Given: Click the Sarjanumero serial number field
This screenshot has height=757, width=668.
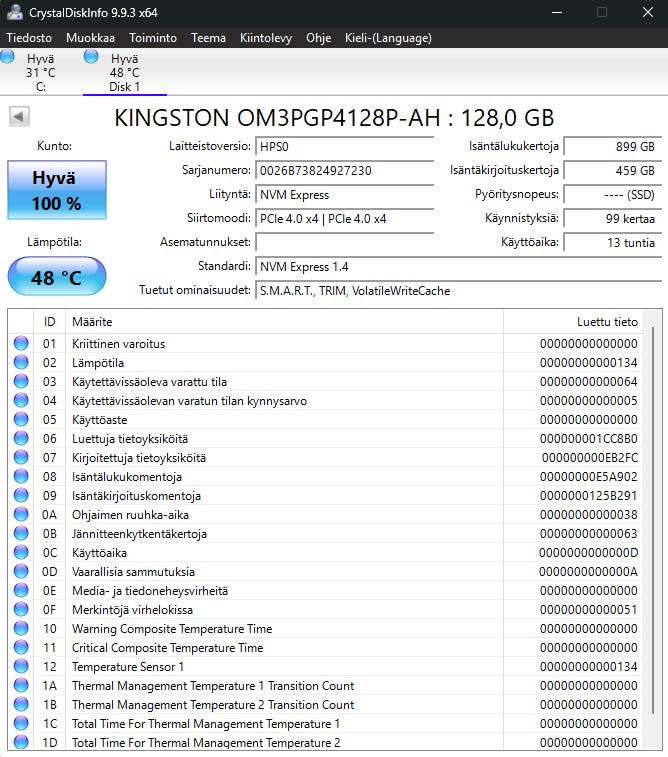Looking at the screenshot, I should pos(344,170).
